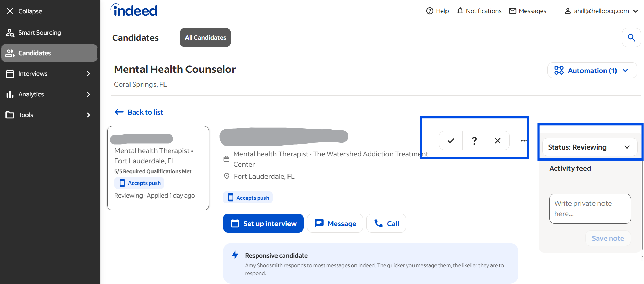
Task: Go to the Indeed logo home
Action: click(134, 10)
